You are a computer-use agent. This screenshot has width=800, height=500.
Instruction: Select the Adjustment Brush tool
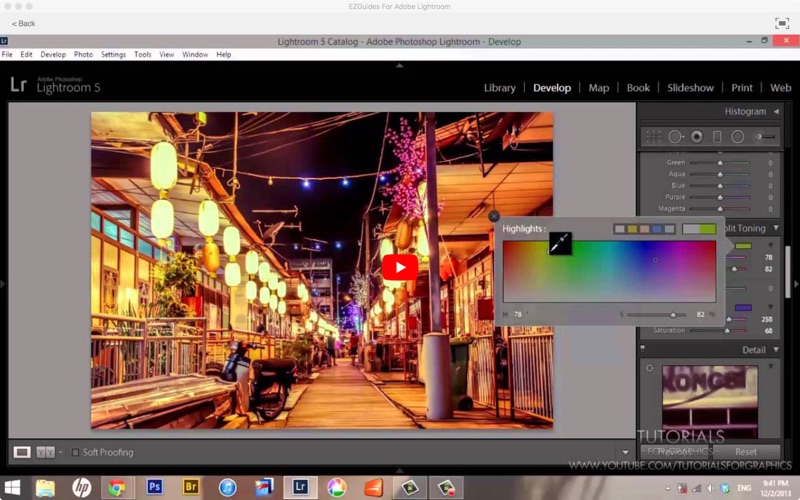tap(765, 137)
